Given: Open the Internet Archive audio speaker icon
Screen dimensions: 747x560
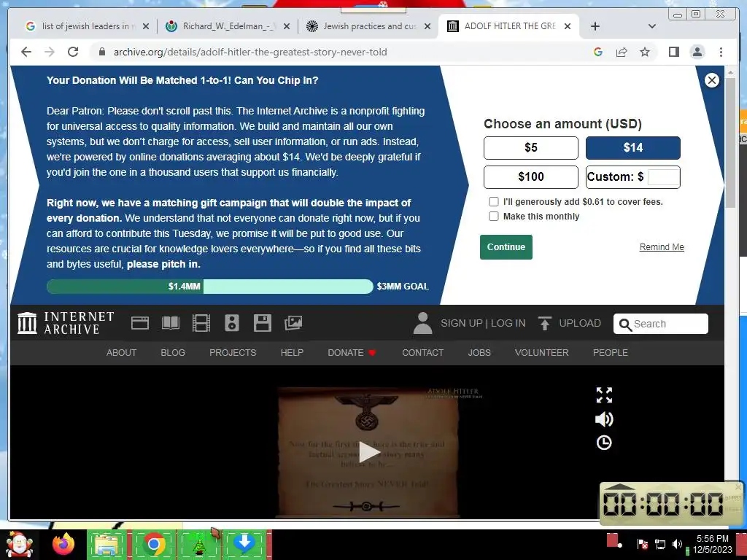Looking at the screenshot, I should tap(231, 323).
